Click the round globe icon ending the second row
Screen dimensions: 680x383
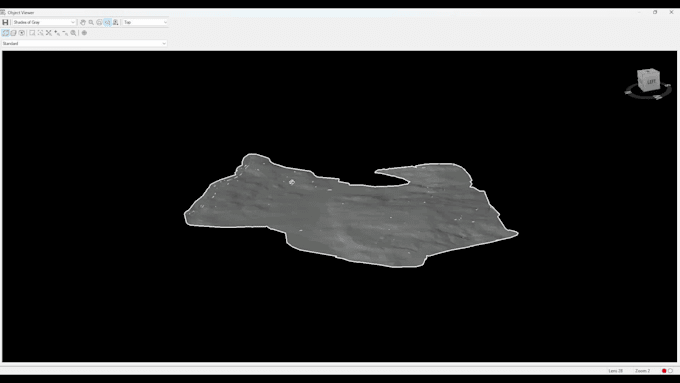pyautogui.click(x=84, y=33)
